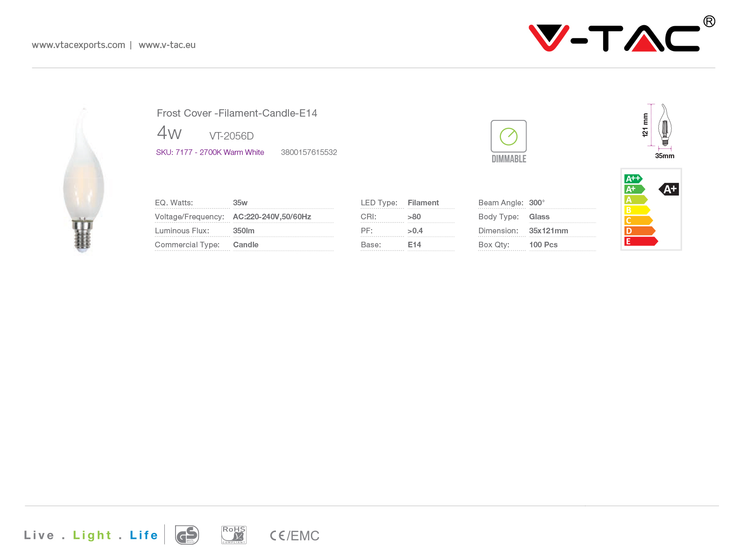The width and height of the screenshot is (747, 560).
Task: Click the RoHS compliant badge
Action: (x=233, y=535)
